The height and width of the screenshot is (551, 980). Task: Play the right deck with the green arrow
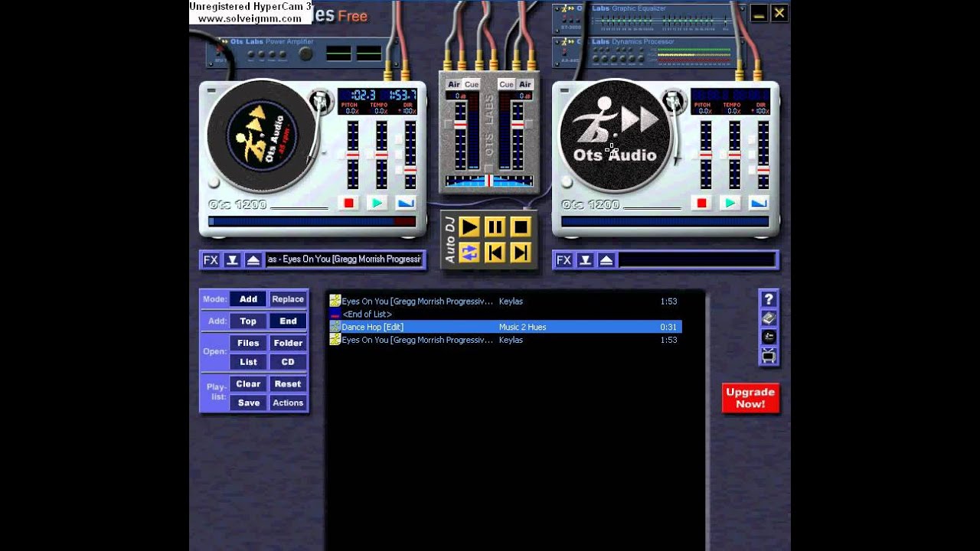click(x=730, y=203)
